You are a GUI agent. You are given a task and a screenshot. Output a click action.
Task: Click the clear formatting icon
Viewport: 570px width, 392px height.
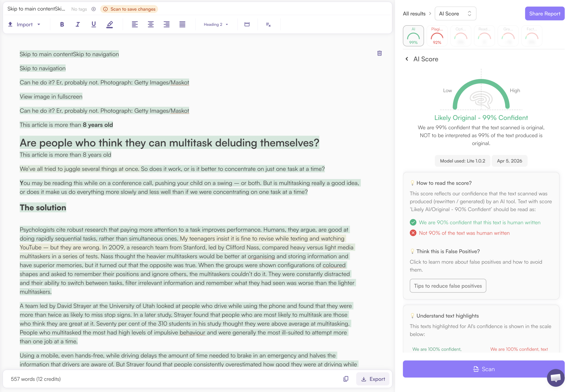click(268, 24)
